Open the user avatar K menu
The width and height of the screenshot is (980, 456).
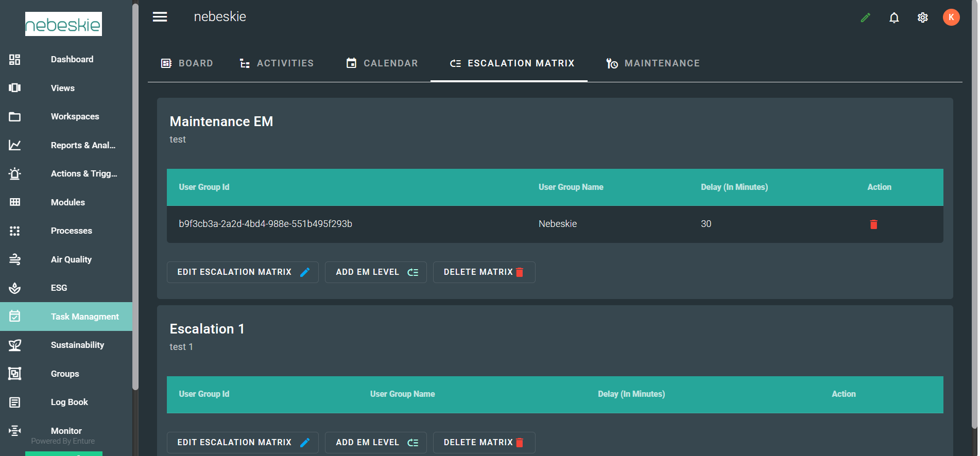coord(951,17)
